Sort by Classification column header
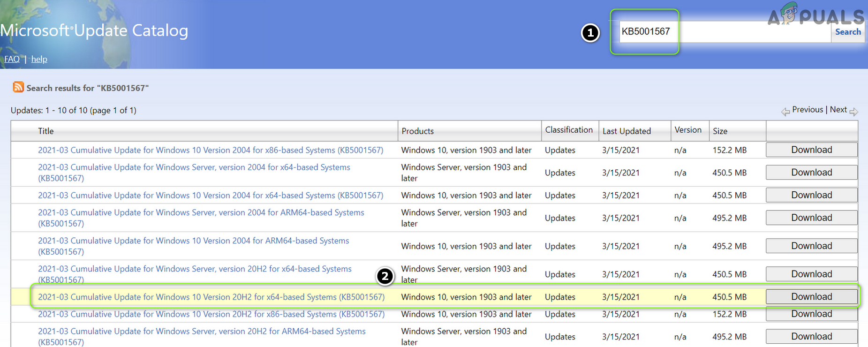This screenshot has height=347, width=868. (569, 130)
